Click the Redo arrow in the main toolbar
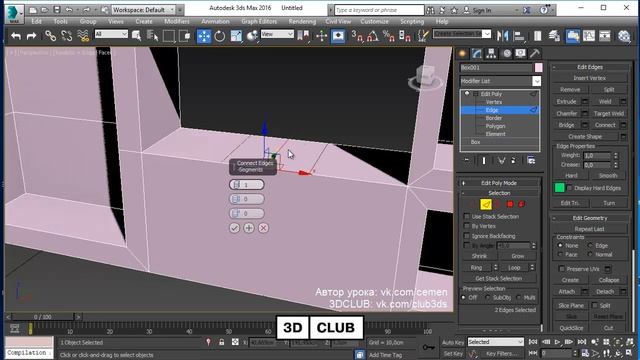The width and height of the screenshot is (640, 360). (x=31, y=36)
